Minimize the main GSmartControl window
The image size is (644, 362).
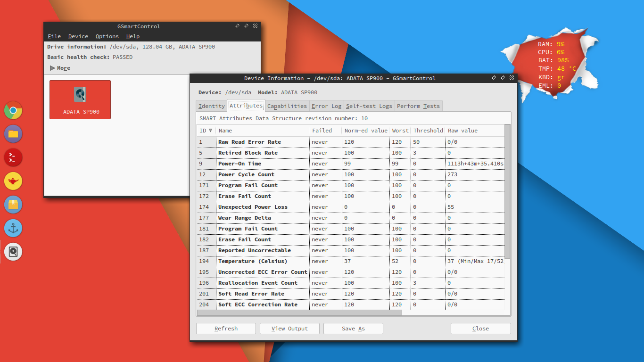tap(237, 26)
